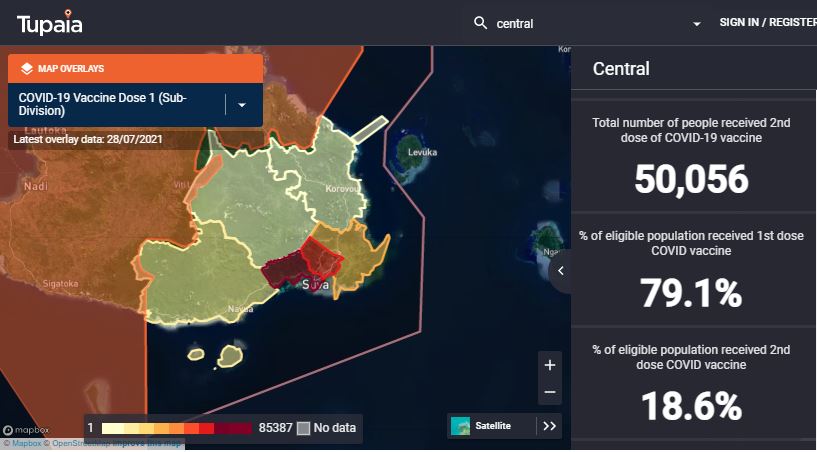Open the user menu dropdown arrow
This screenshot has width=817, height=452.
tap(697, 24)
